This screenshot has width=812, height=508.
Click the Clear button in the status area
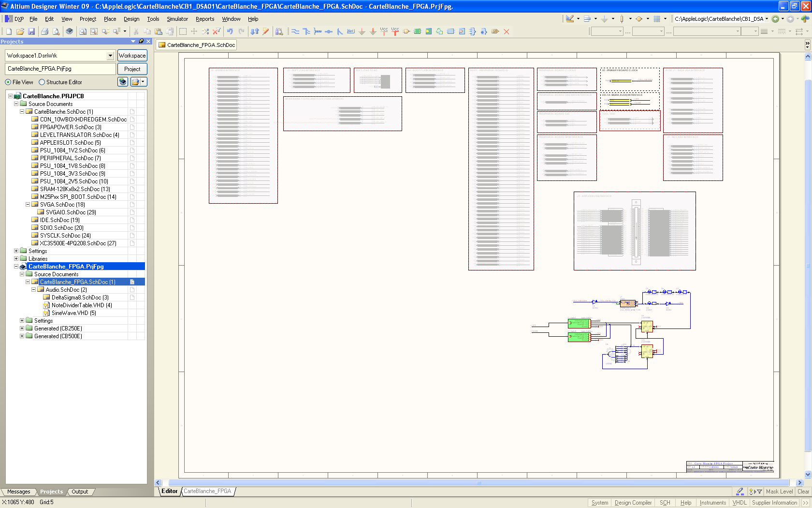(803, 492)
